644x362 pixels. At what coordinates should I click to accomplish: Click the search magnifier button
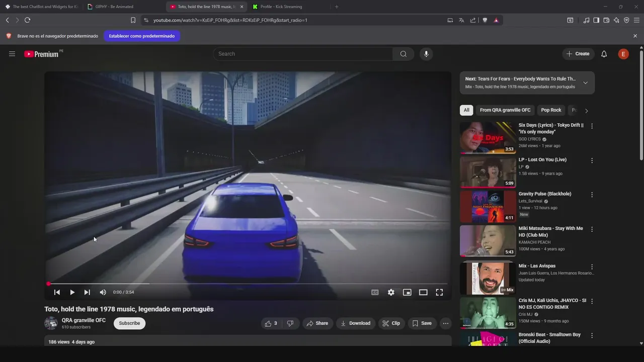404,54
